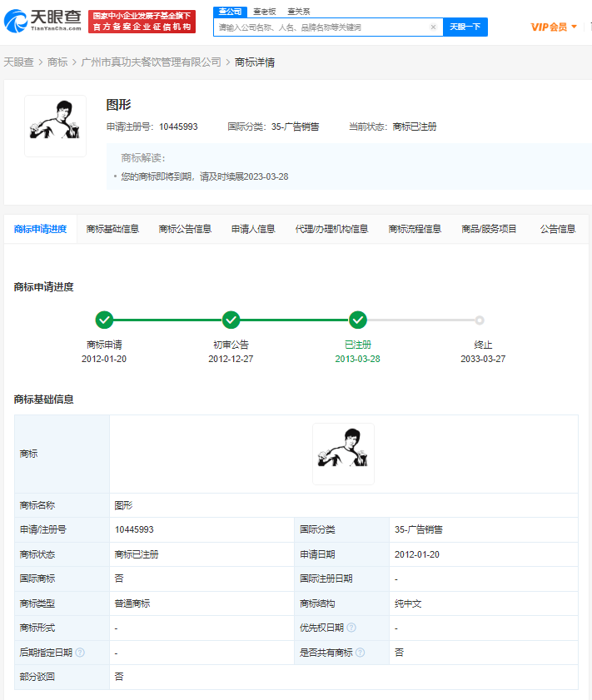Go to 商标 breadcrumb link
592x700 pixels.
57,62
